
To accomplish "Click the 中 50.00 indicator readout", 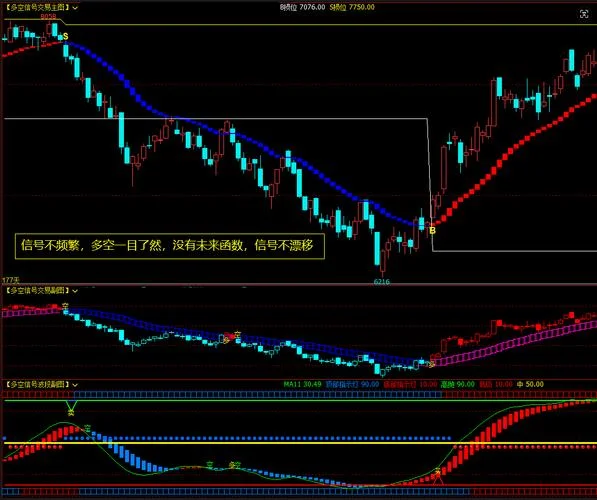I will (x=530, y=384).
